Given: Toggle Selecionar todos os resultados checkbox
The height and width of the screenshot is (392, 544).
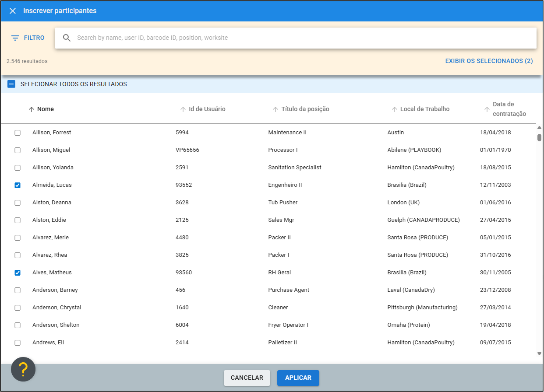Looking at the screenshot, I should [x=11, y=84].
